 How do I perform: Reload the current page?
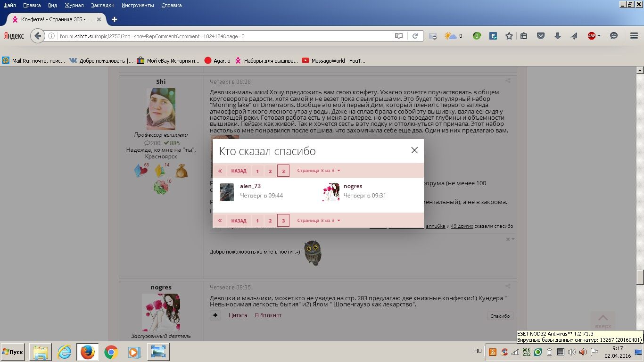coord(415,36)
